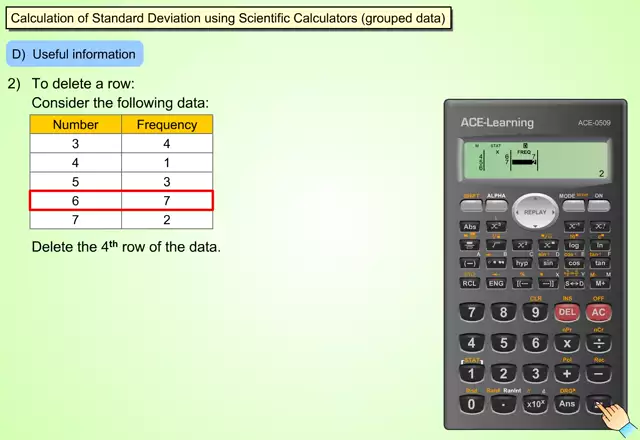Click frequency cell 2 in the last row
Viewport: 640px width, 440px height.
pos(167,220)
